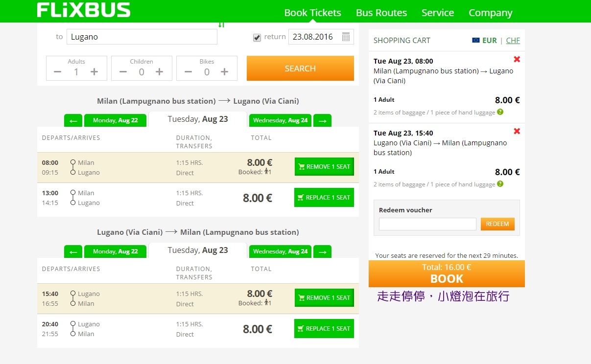Select Monday, Aug 22 tab for Lugano–Milan

[115, 251]
